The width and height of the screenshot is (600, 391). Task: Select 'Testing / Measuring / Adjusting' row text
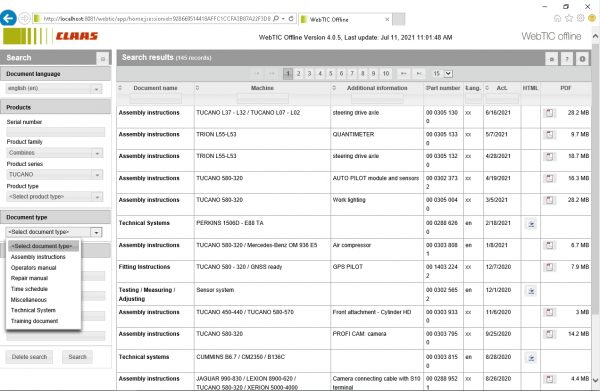pos(147,294)
